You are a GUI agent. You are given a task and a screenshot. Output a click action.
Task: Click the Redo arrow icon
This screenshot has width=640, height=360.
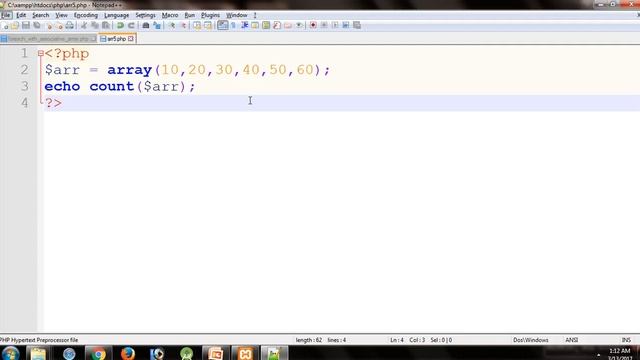[132, 25]
